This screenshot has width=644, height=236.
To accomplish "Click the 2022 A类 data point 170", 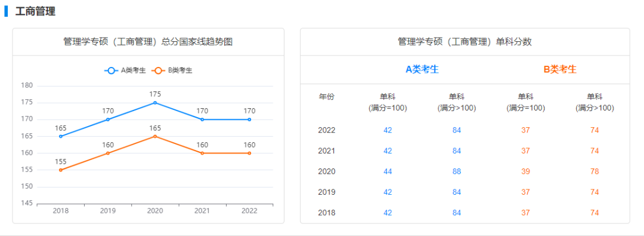I will click(249, 119).
